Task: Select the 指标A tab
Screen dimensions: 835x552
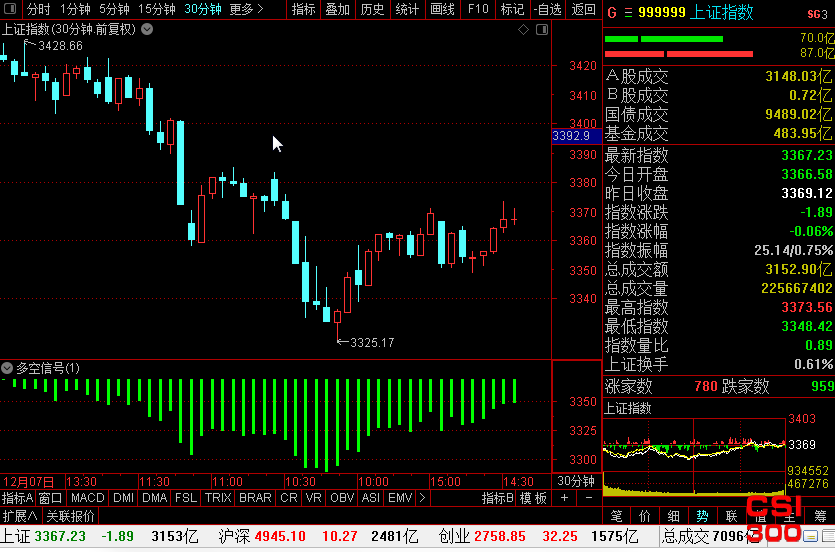Action: pos(18,498)
